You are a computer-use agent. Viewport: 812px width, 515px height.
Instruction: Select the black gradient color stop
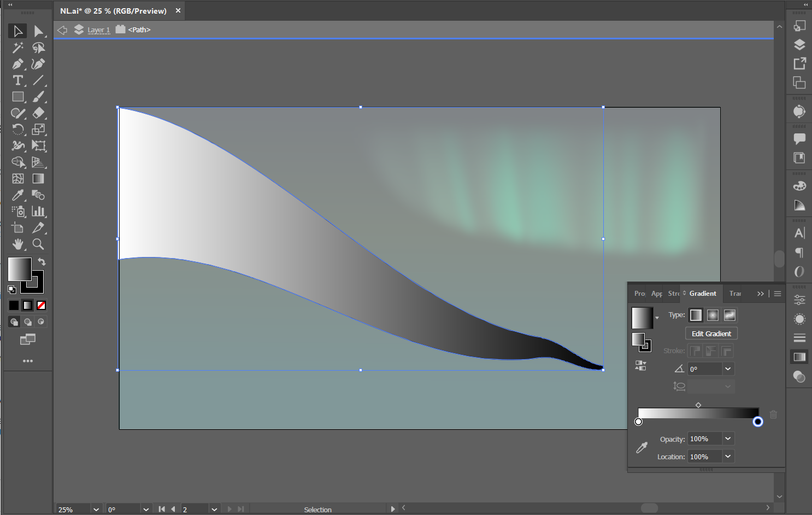click(x=758, y=422)
